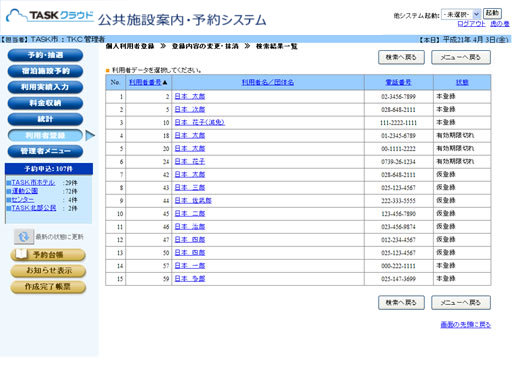Open the 管理者メニュー menu
Image resolution: width=512 pixels, height=384 pixels.
click(x=45, y=151)
